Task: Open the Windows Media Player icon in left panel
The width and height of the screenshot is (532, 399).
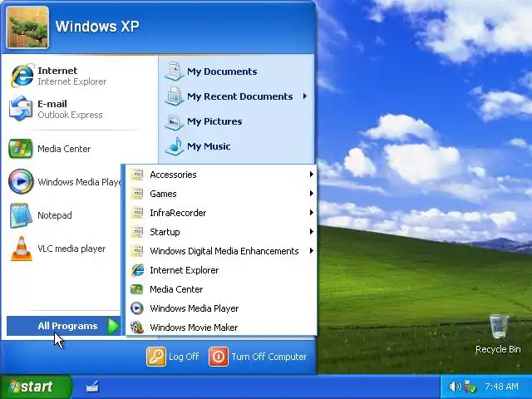Action: tap(21, 181)
